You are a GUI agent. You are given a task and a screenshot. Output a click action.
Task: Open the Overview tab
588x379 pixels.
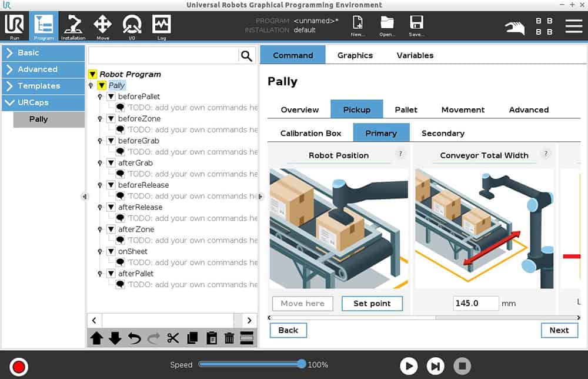[300, 109]
